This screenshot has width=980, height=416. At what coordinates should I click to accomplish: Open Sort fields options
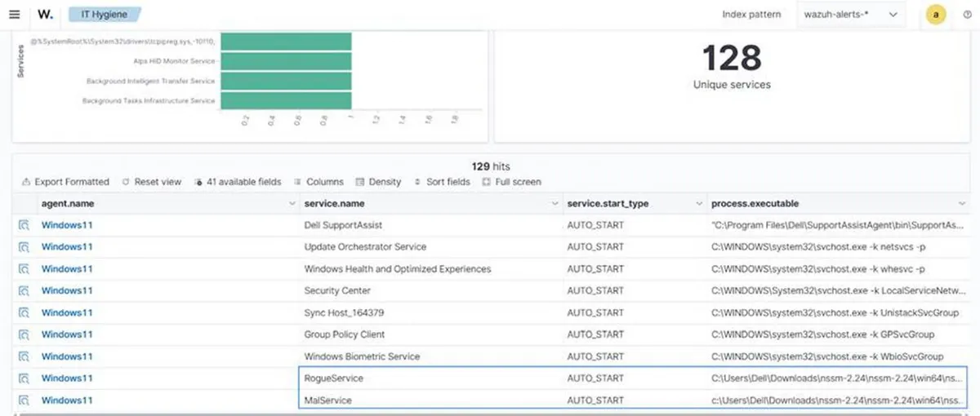(x=443, y=182)
